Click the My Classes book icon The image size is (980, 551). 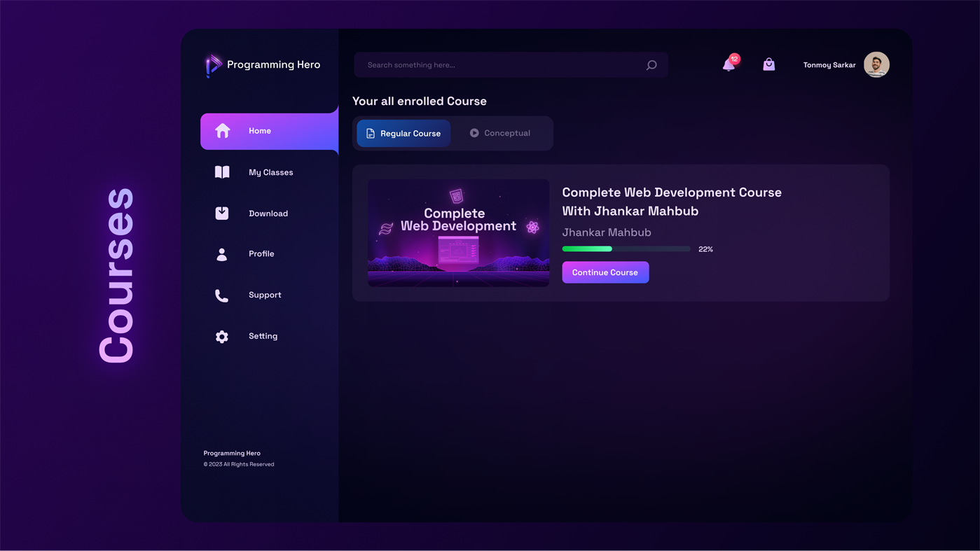(222, 172)
